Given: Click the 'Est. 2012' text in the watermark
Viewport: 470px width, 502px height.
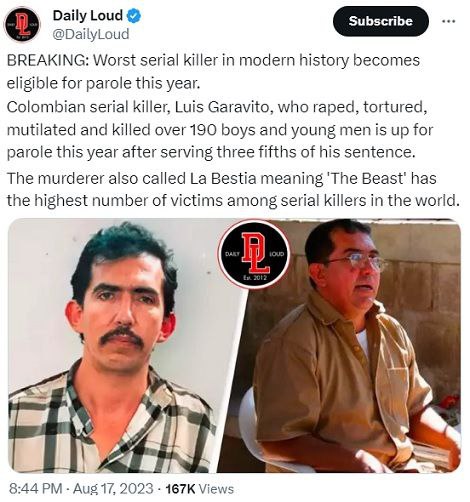Looking at the screenshot, I should (255, 278).
